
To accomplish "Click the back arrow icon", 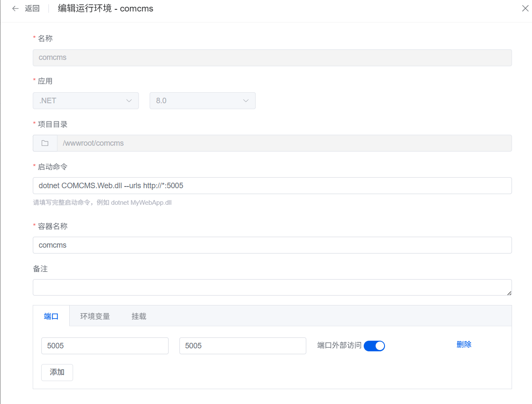I will click(x=15, y=8).
